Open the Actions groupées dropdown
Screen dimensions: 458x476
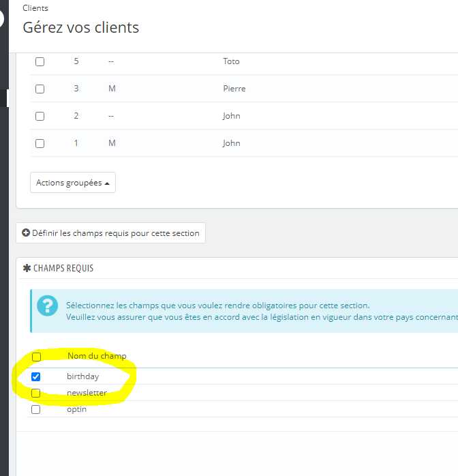click(x=73, y=183)
